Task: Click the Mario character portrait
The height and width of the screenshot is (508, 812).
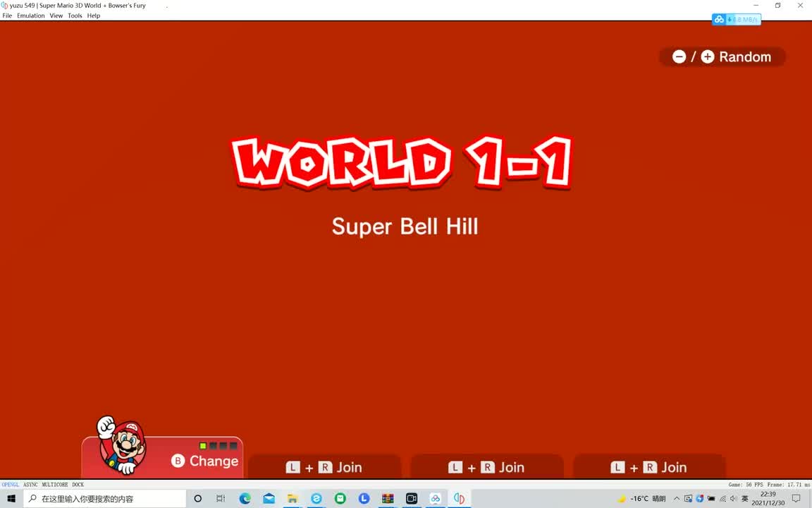Action: (122, 445)
